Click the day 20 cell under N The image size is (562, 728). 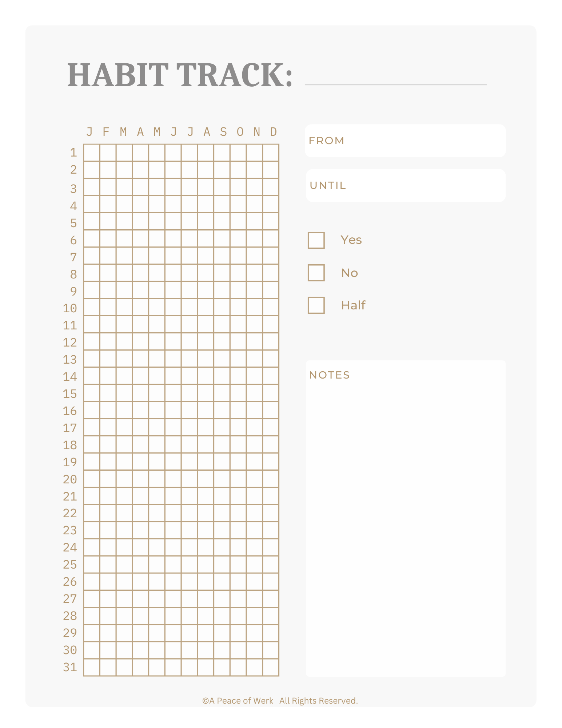click(254, 479)
